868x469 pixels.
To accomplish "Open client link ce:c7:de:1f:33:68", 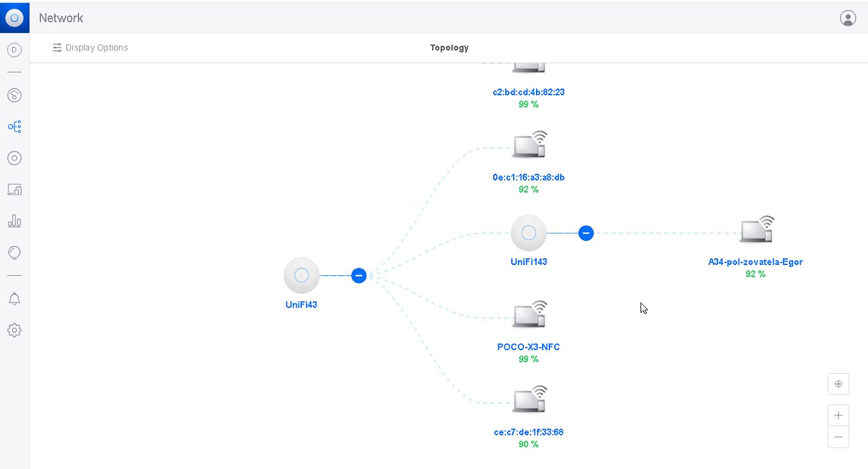I will click(x=529, y=432).
